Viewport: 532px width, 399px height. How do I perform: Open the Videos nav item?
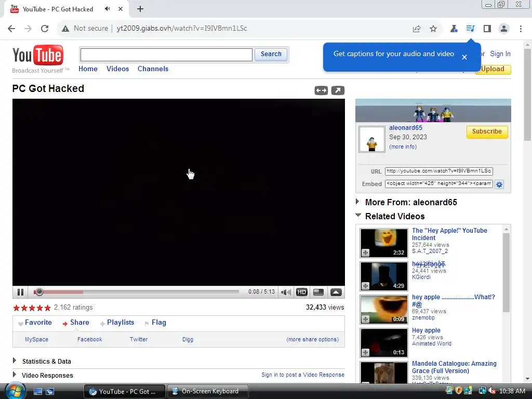point(118,69)
